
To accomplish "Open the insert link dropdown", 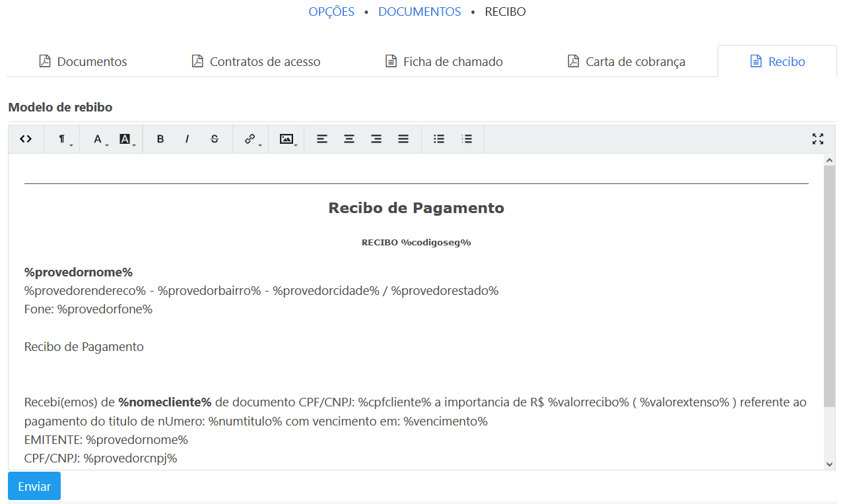I will click(251, 139).
